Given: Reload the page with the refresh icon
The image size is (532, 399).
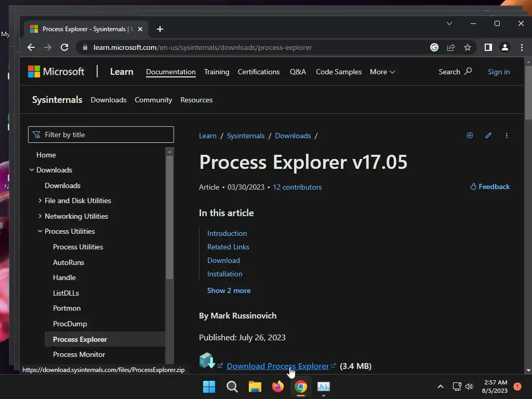Looking at the screenshot, I should [64, 47].
